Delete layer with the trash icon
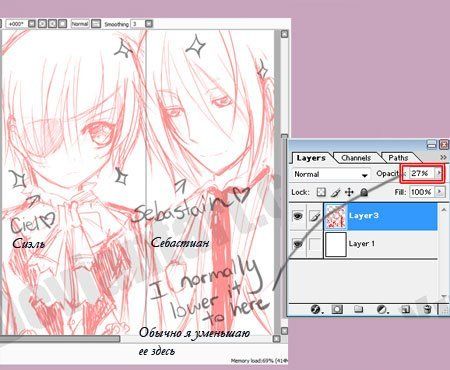The width and height of the screenshot is (450, 370). 427,309
